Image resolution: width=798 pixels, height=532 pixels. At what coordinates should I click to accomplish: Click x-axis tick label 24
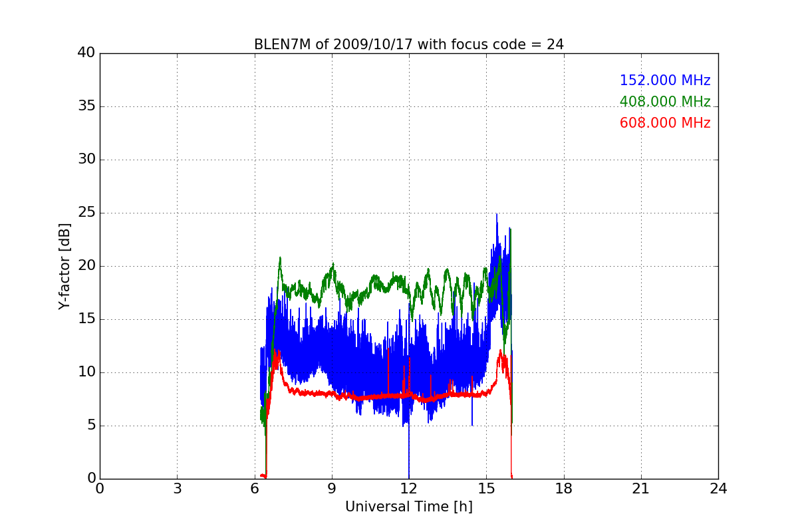[x=718, y=489]
